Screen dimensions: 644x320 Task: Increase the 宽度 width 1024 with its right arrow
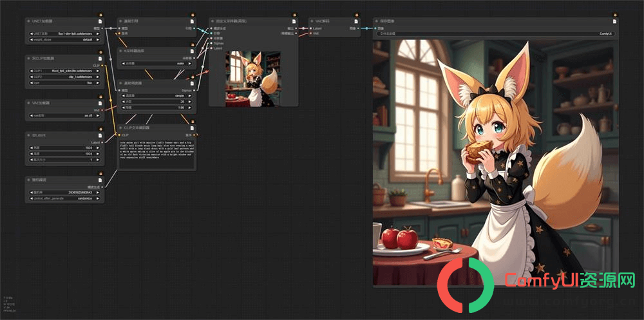pyautogui.click(x=98, y=148)
